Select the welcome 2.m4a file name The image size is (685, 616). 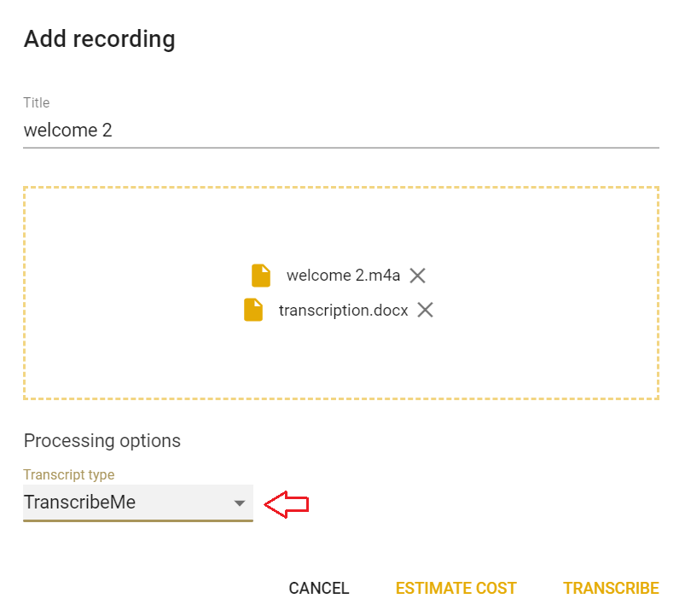(343, 276)
